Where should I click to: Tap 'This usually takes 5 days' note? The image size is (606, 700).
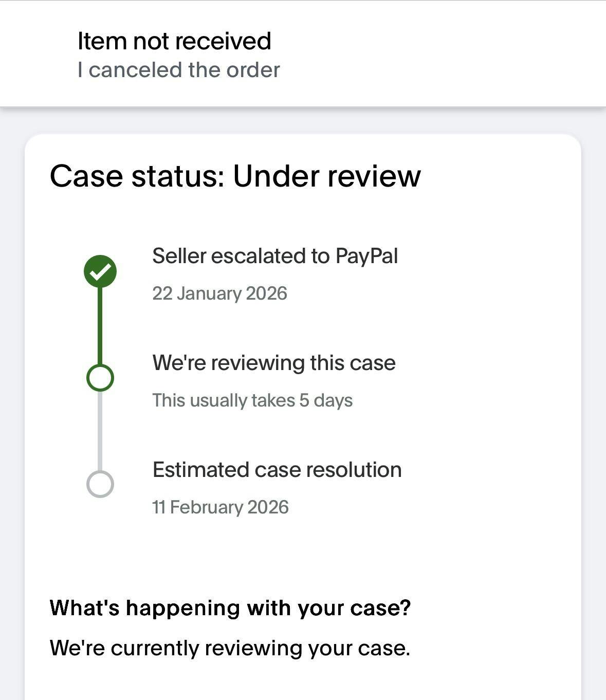pyautogui.click(x=252, y=400)
